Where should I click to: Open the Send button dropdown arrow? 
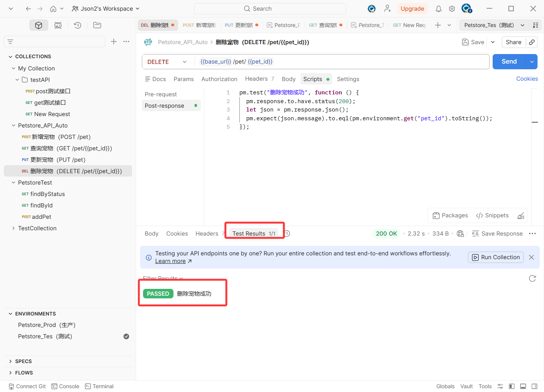pyautogui.click(x=532, y=62)
